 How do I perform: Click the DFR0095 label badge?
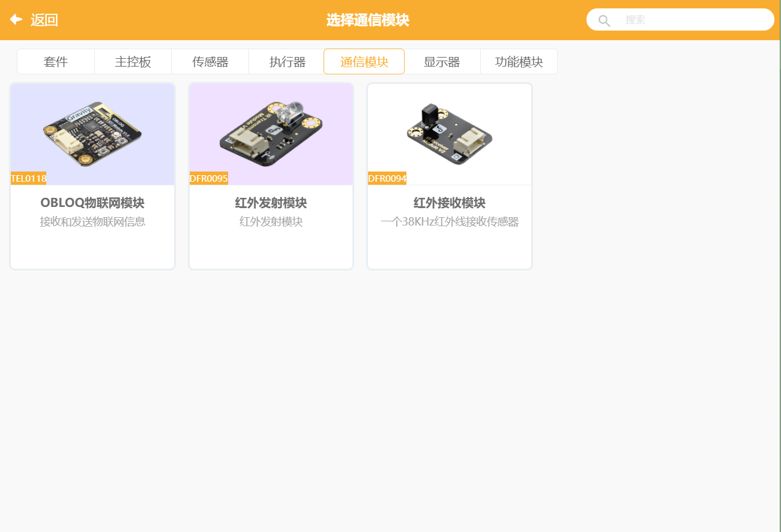pyautogui.click(x=208, y=178)
